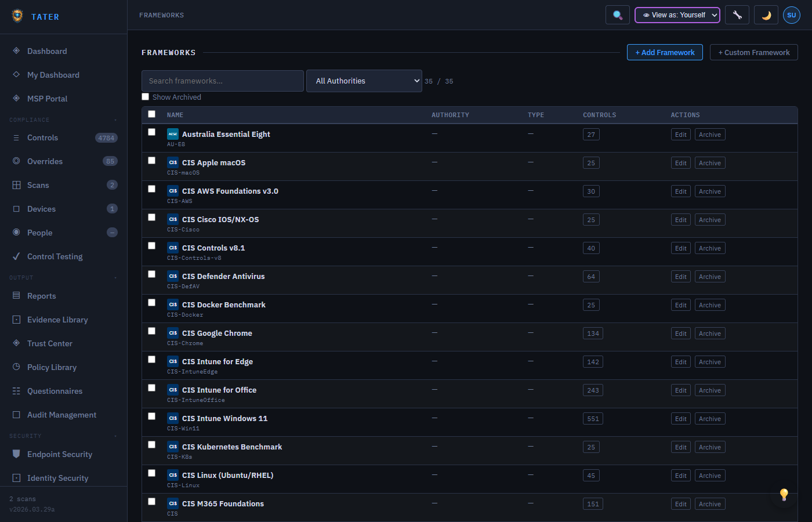Click the People icon in sidebar
812x522 pixels.
tap(16, 232)
